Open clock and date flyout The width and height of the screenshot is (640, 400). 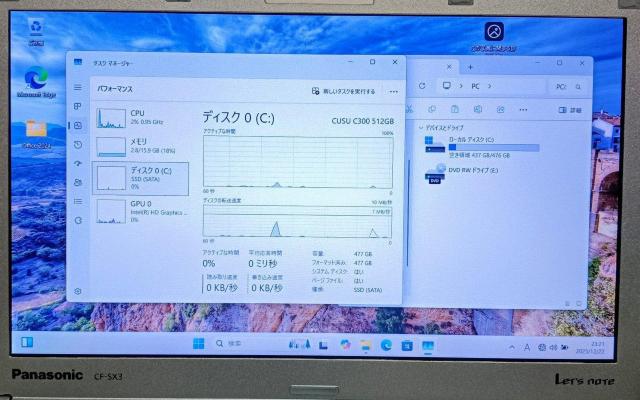coord(591,348)
